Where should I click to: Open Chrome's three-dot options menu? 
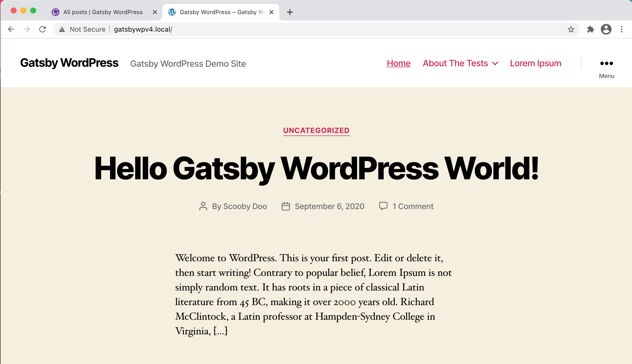pyautogui.click(x=622, y=29)
